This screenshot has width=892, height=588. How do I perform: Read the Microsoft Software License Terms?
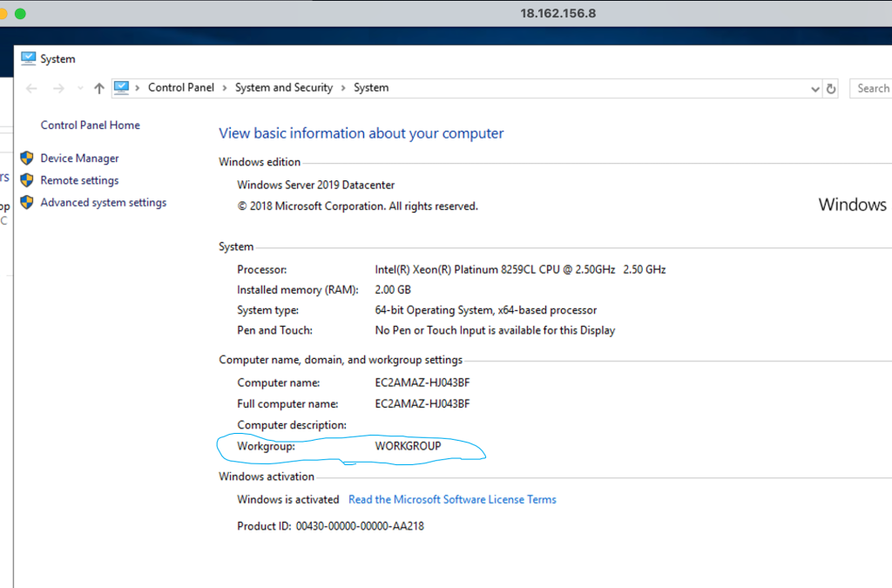pyautogui.click(x=452, y=499)
